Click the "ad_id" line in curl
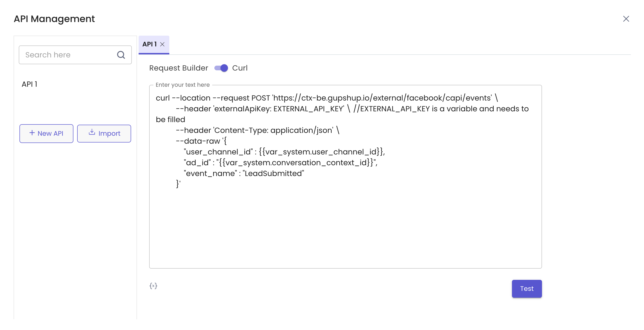644x330 pixels. tap(280, 163)
